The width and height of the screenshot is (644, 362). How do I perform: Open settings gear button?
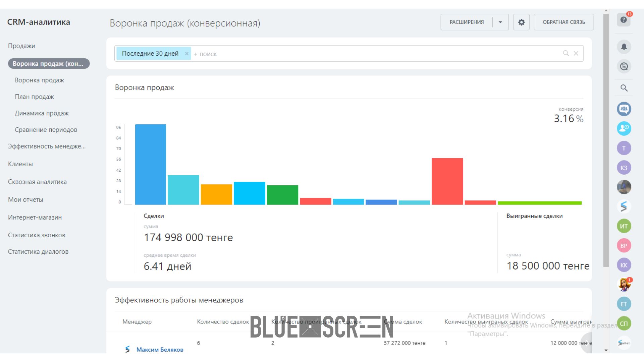(x=521, y=22)
